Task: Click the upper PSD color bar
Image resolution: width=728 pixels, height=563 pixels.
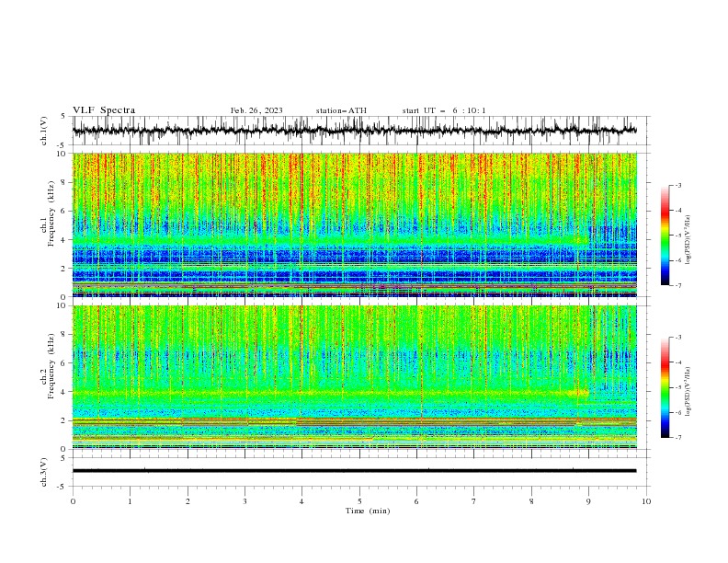Action: 665,236
